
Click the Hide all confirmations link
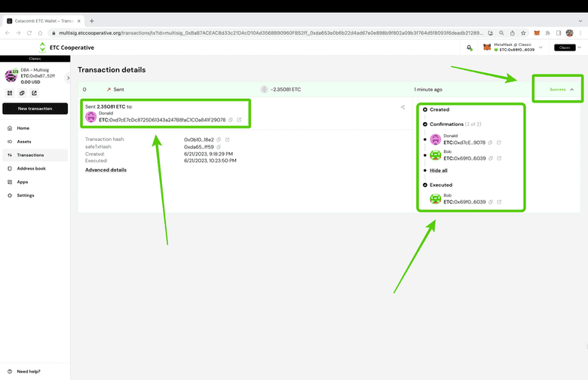click(438, 171)
